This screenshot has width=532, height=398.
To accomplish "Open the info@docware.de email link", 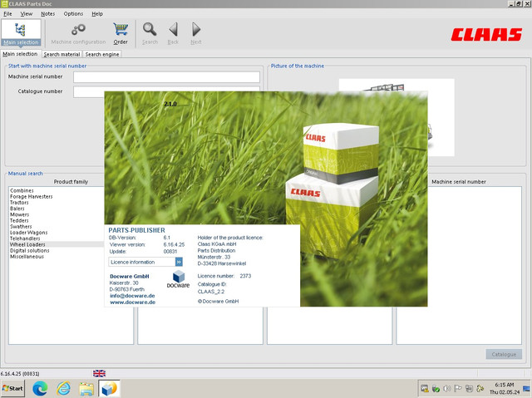I will (x=132, y=296).
